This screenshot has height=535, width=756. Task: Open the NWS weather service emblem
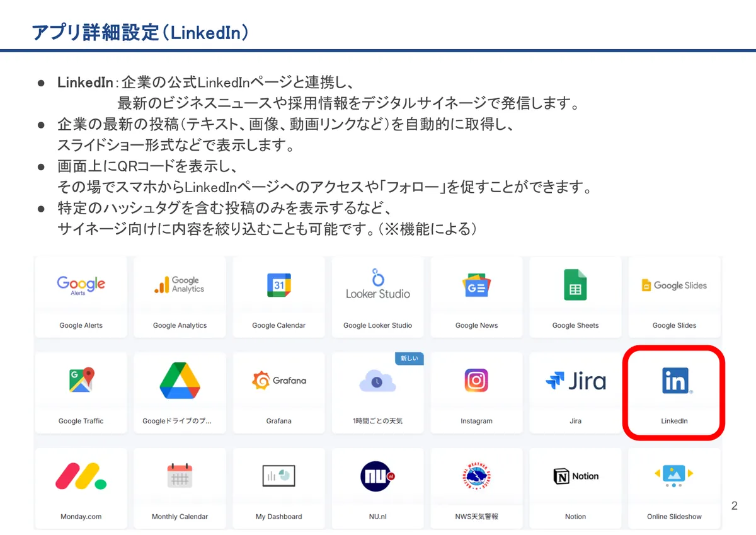coord(476,476)
